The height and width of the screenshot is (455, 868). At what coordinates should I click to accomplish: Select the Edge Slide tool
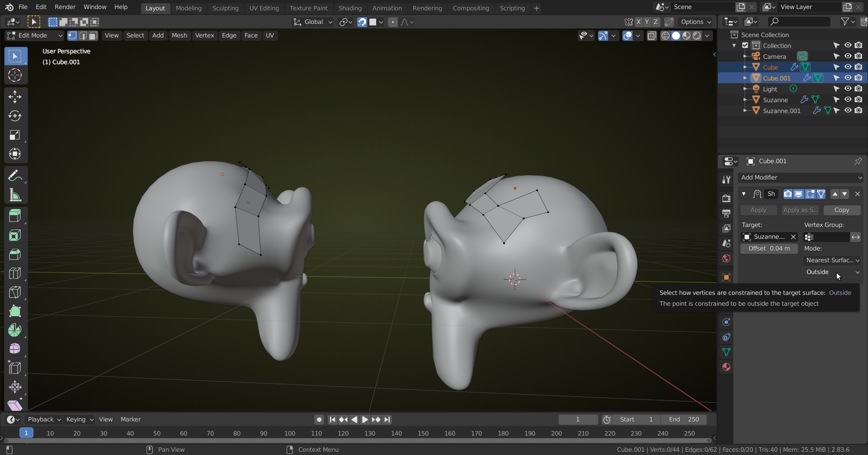pyautogui.click(x=15, y=368)
